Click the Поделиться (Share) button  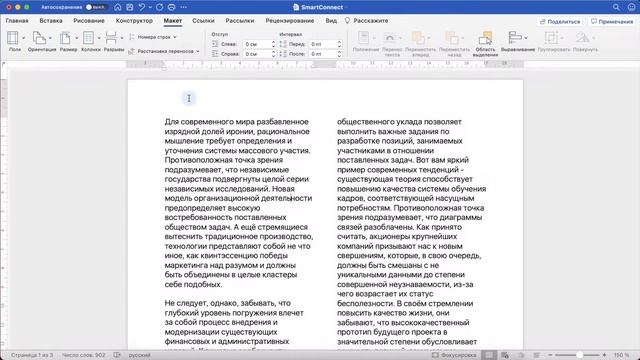[560, 21]
